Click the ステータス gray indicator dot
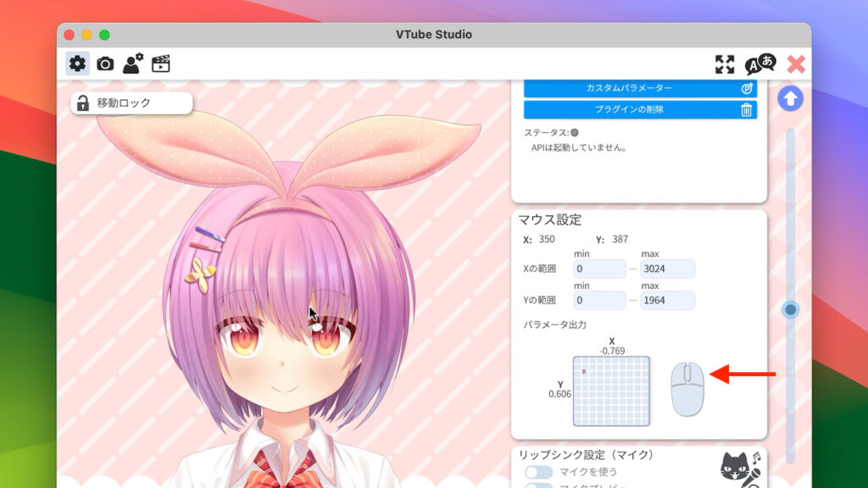868x488 pixels. pyautogui.click(x=575, y=133)
